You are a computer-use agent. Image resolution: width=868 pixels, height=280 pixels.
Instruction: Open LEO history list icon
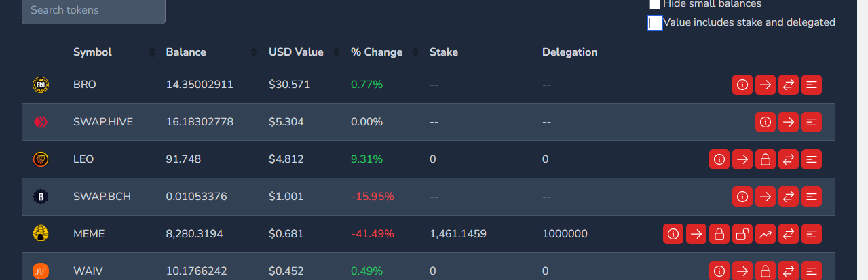click(x=812, y=159)
